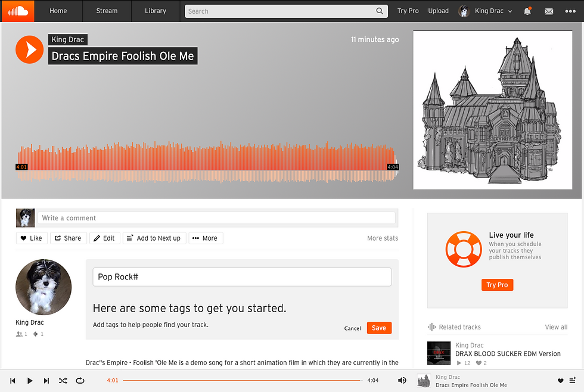Screen dimensions: 584x392
Task: Click the DRAX related track thumbnail
Action: click(439, 353)
